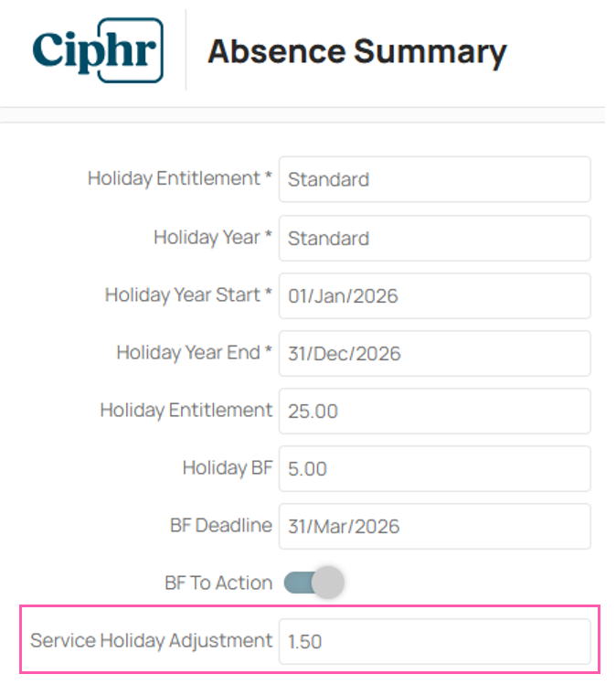The image size is (616, 685).
Task: Focus the Holiday BF field showing 5.00
Action: (x=435, y=469)
